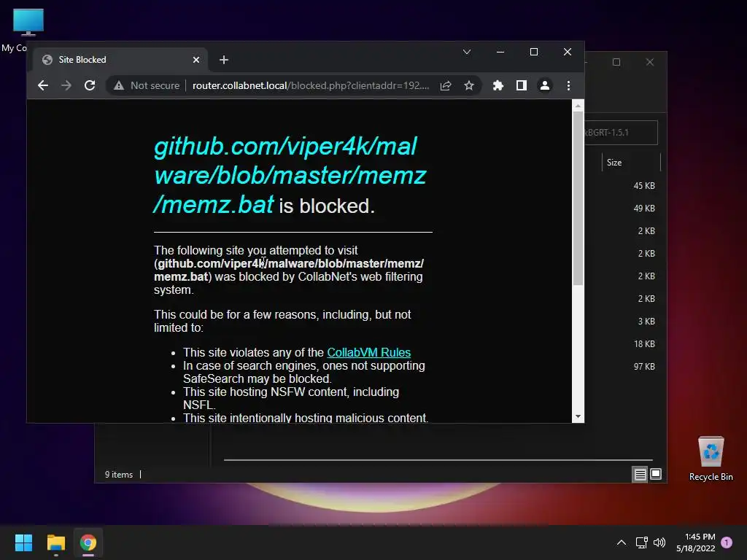Click the address bar URL
Screen dimensions: 747x560
click(x=311, y=86)
